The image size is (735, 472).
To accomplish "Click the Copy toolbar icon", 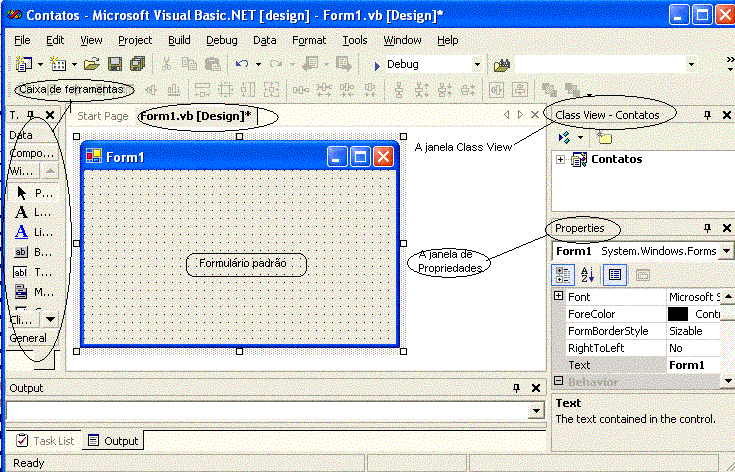I will [189, 64].
